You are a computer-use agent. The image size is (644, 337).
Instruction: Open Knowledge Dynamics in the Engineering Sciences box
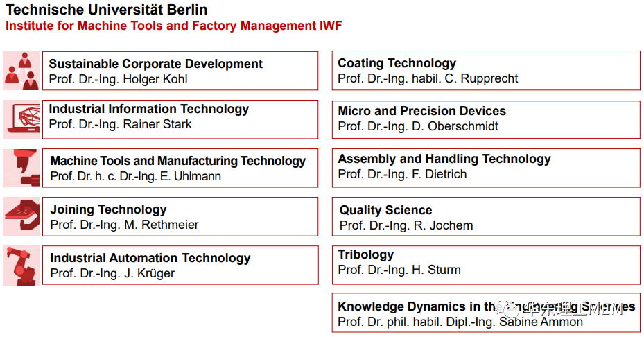486,313
